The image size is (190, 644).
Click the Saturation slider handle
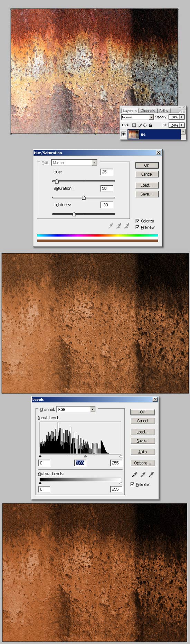pyautogui.click(x=84, y=198)
